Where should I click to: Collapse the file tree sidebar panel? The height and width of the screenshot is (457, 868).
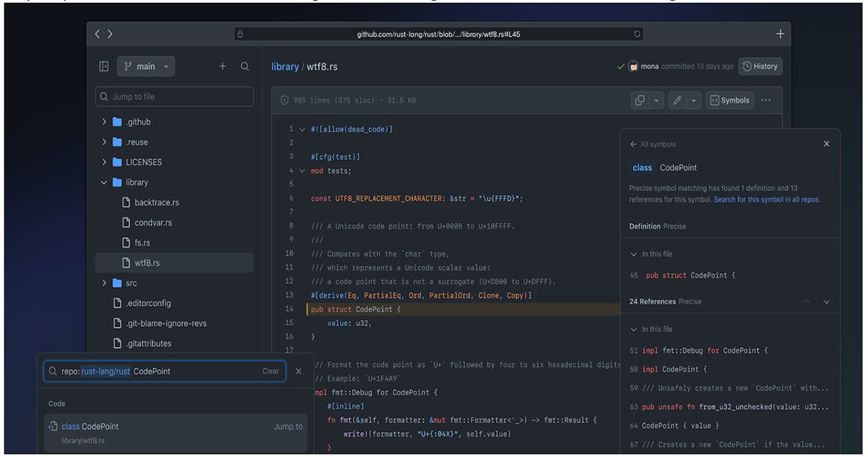click(103, 66)
